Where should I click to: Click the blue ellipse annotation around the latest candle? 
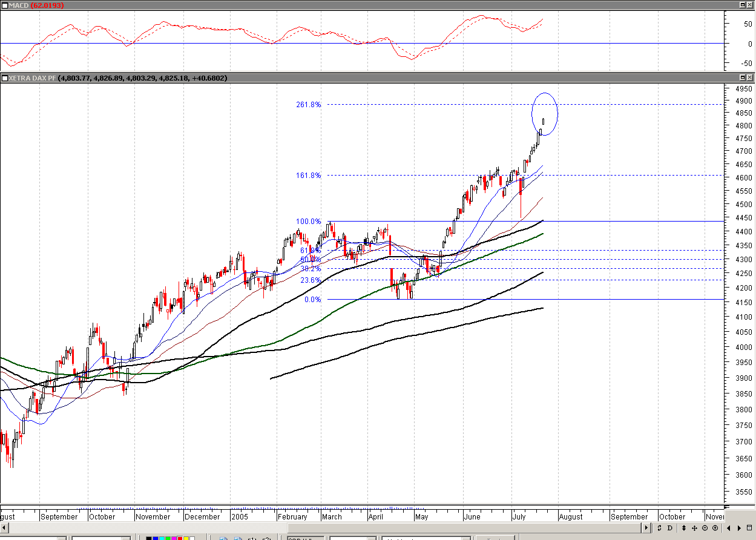[x=545, y=114]
